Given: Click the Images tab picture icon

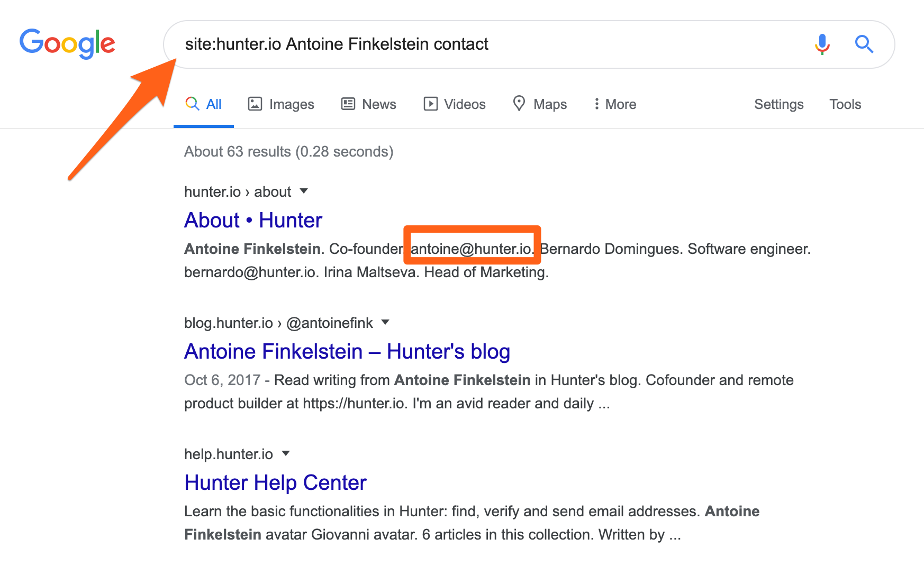Looking at the screenshot, I should pyautogui.click(x=255, y=104).
